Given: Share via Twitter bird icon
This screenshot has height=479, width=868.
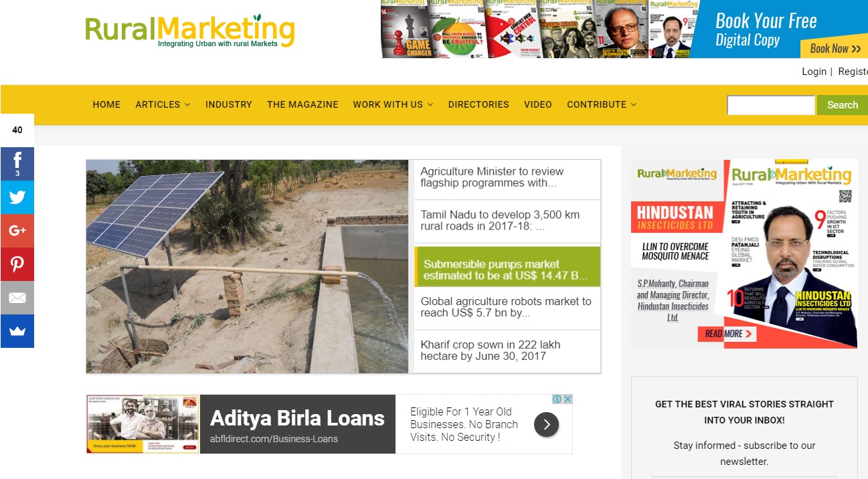Looking at the screenshot, I should tap(17, 197).
